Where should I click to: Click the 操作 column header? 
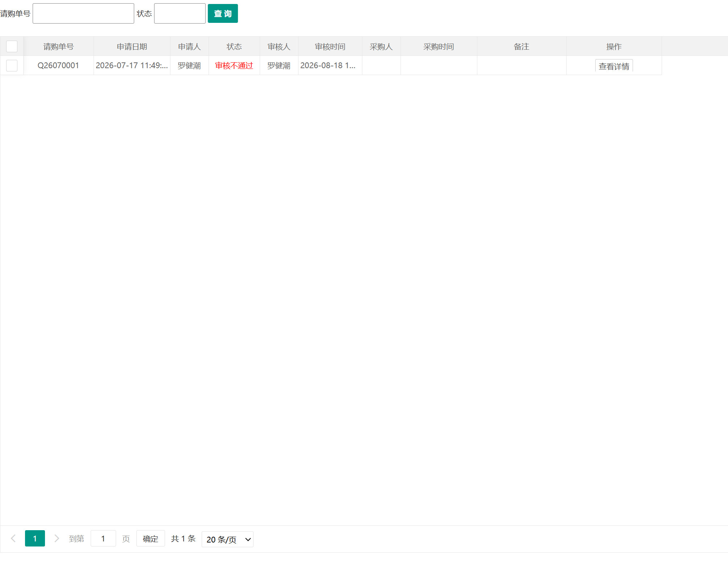pyautogui.click(x=614, y=46)
